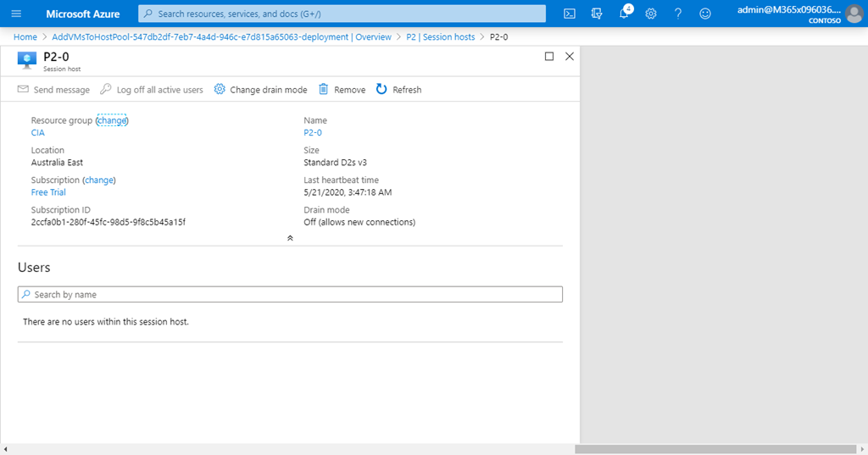Go to Home in breadcrumb

click(x=25, y=37)
